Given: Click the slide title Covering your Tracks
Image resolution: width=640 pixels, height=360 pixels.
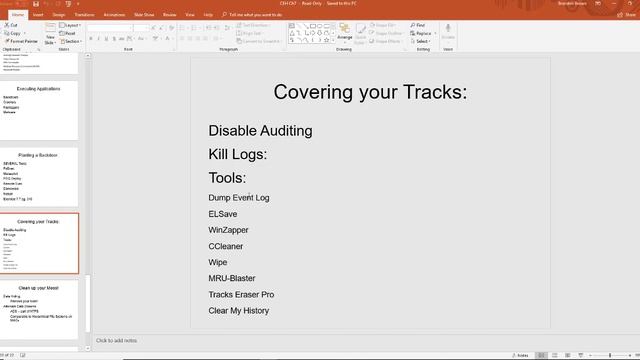Looking at the screenshot, I should pos(370,92).
